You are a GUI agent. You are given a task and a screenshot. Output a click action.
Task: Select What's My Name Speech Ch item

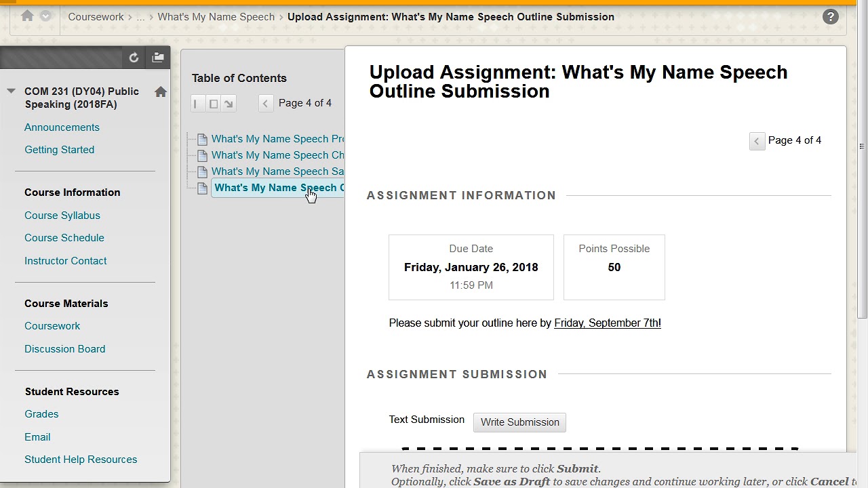(278, 155)
